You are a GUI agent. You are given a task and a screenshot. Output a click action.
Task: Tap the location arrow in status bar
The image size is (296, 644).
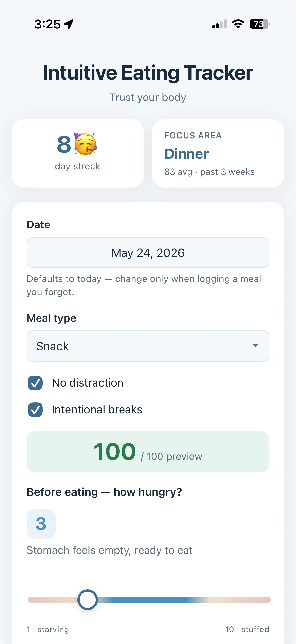pos(69,24)
